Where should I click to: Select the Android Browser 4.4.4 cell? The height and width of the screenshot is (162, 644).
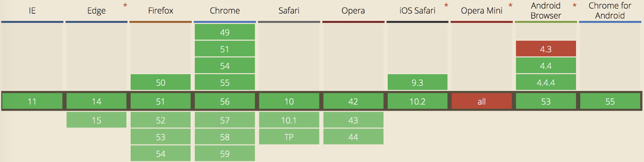[546, 83]
